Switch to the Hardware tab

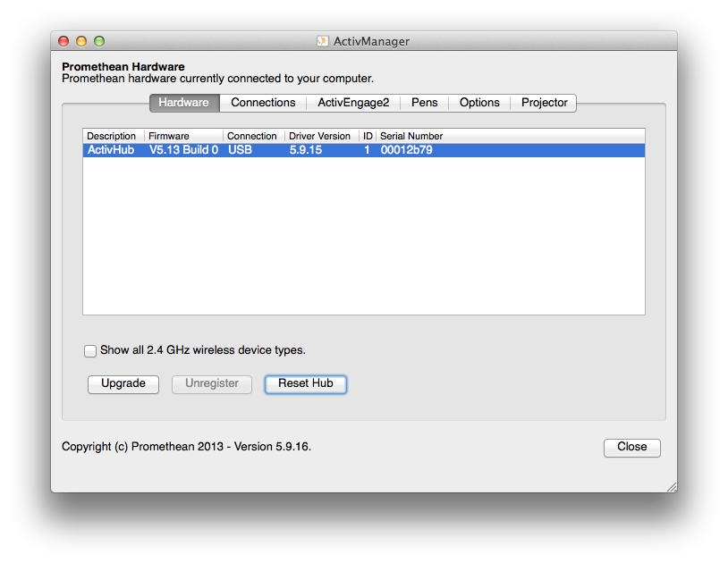pos(183,103)
